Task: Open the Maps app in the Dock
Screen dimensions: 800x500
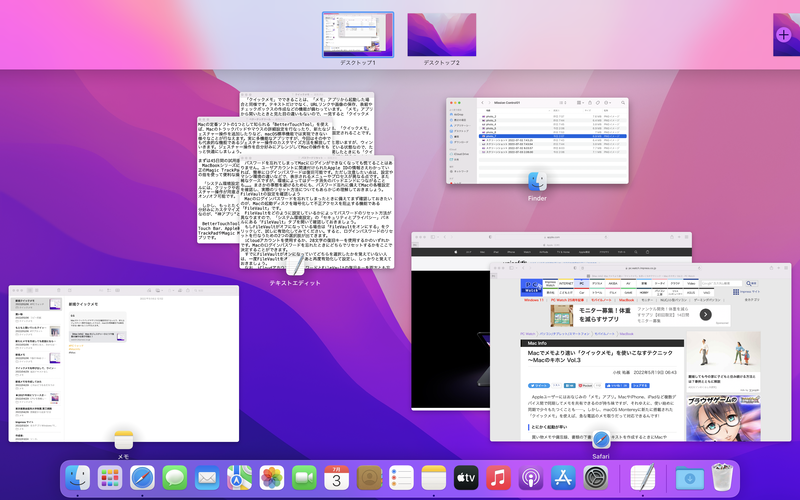Action: coord(239,478)
